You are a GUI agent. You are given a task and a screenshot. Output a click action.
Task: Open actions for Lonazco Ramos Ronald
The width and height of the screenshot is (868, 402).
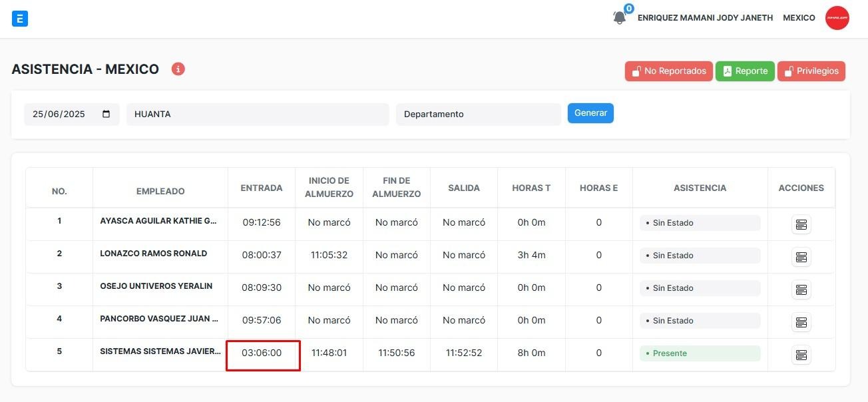coord(801,258)
